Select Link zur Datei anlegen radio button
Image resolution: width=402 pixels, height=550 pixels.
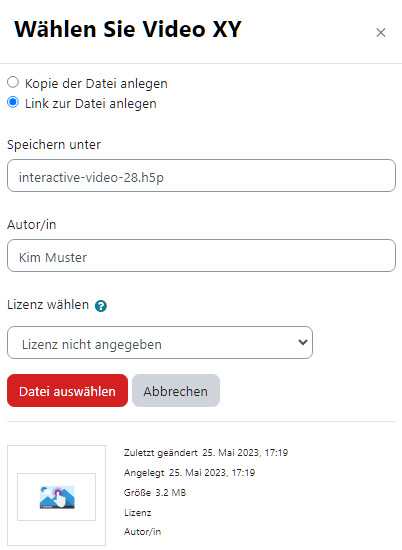[x=13, y=102]
